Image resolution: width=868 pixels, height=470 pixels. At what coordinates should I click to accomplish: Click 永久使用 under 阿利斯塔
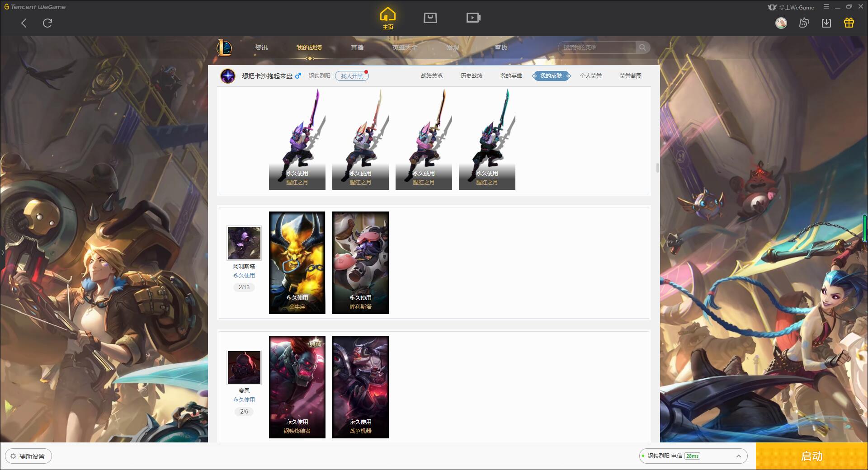tap(244, 275)
